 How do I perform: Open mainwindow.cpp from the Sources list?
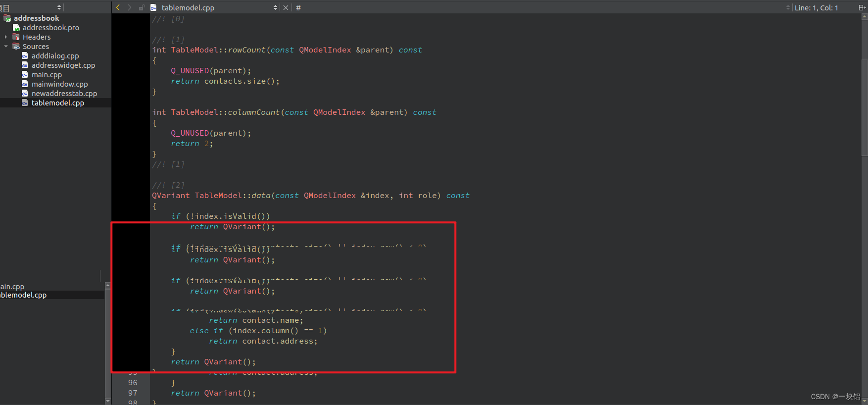pos(59,84)
